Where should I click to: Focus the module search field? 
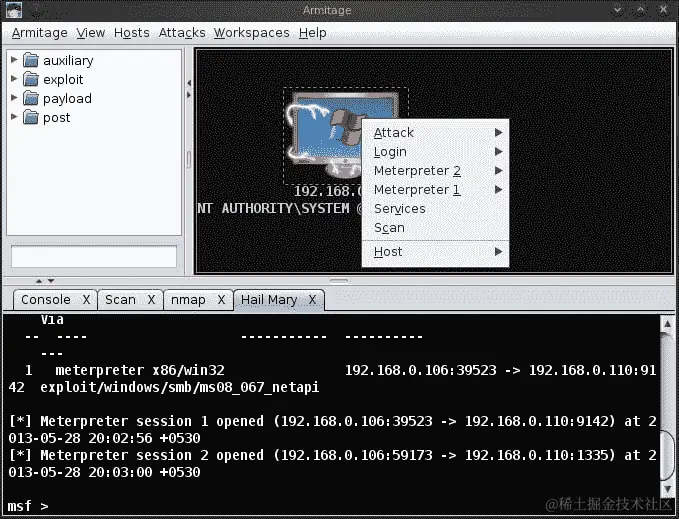94,257
